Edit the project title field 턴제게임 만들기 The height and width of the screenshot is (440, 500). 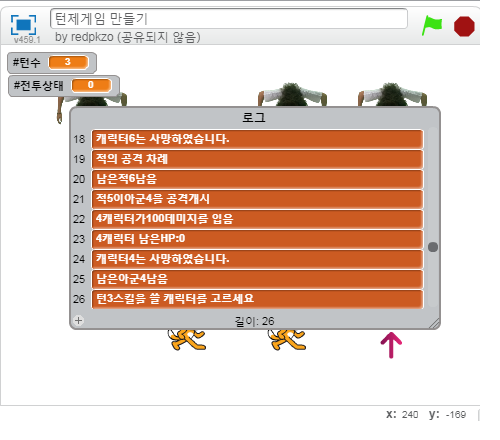229,19
